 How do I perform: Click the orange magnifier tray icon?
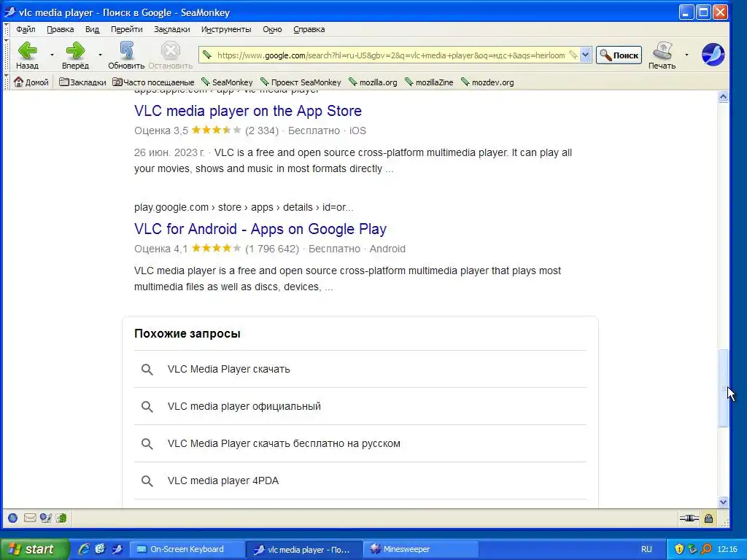coord(706,549)
